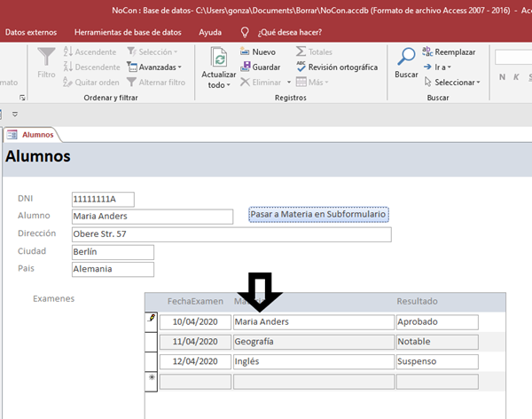Image resolution: width=532 pixels, height=419 pixels.
Task: Click the Totales sigma icon
Action: [301, 52]
